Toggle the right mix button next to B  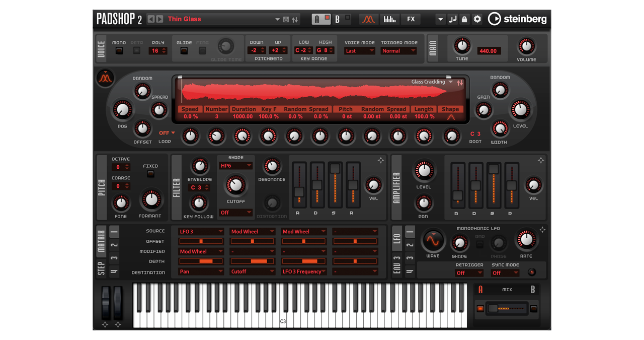[x=534, y=308]
